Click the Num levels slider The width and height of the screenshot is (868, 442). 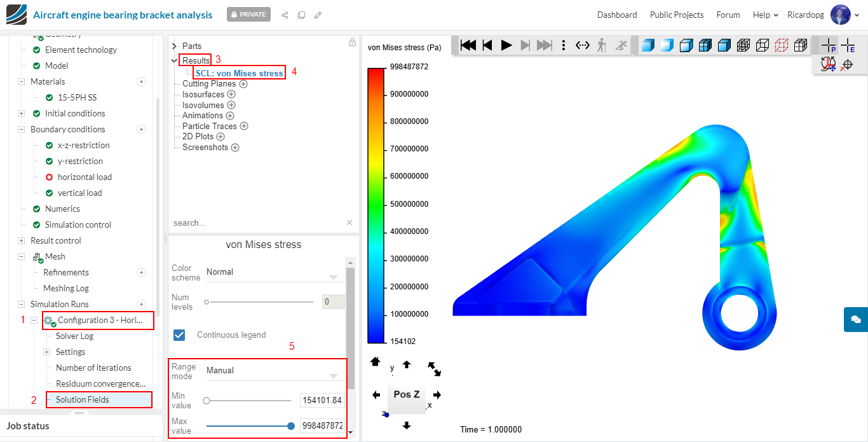pyautogui.click(x=260, y=302)
